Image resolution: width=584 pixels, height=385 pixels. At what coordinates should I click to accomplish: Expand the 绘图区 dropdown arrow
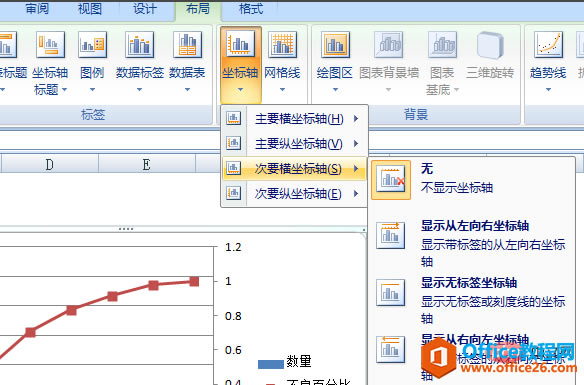pos(335,89)
